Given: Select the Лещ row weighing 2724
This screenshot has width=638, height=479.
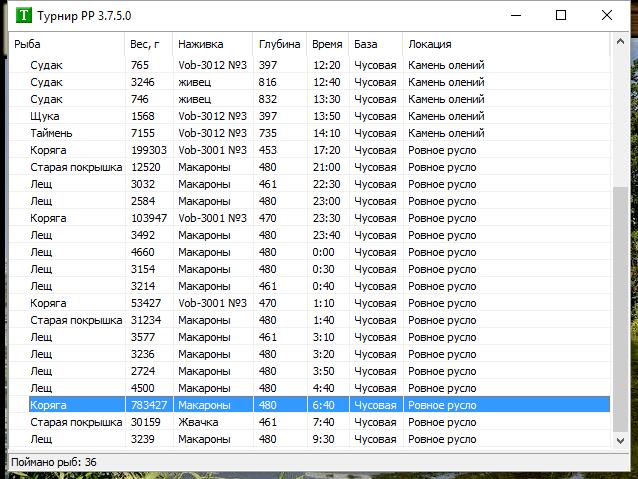Looking at the screenshot, I should coord(309,371).
